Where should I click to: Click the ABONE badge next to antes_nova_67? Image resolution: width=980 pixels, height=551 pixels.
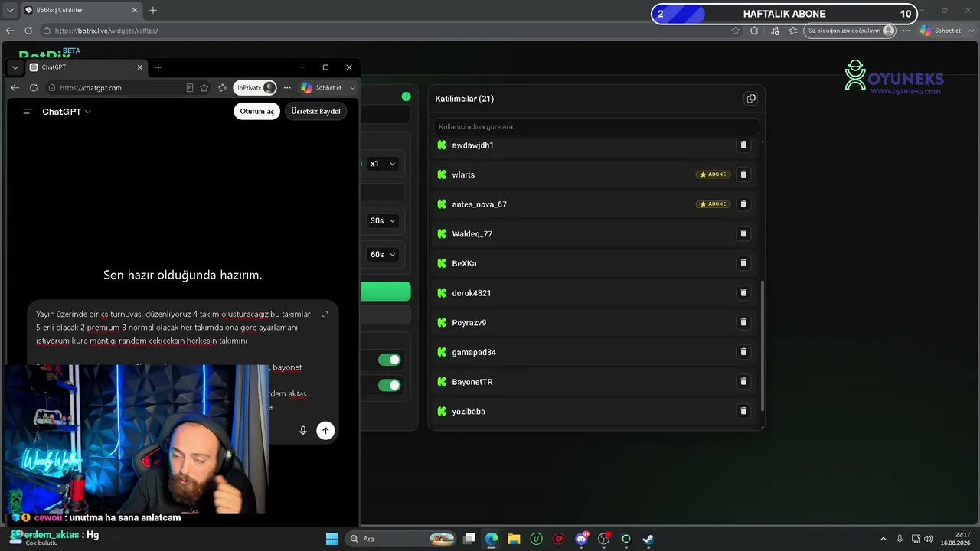pyautogui.click(x=714, y=204)
